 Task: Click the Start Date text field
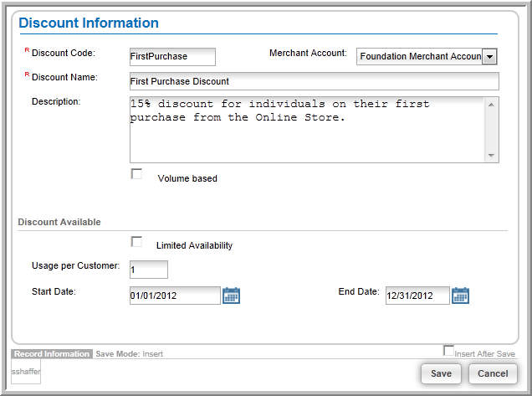(175, 296)
